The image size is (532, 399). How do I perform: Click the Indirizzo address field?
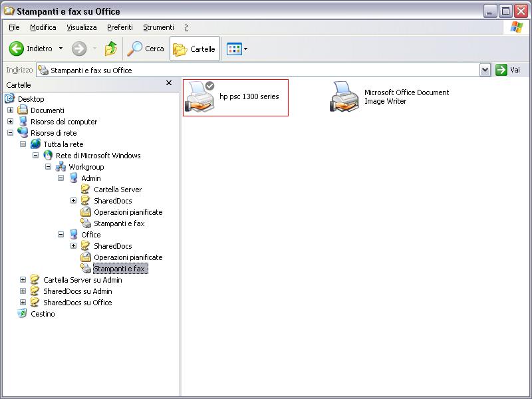[258, 70]
